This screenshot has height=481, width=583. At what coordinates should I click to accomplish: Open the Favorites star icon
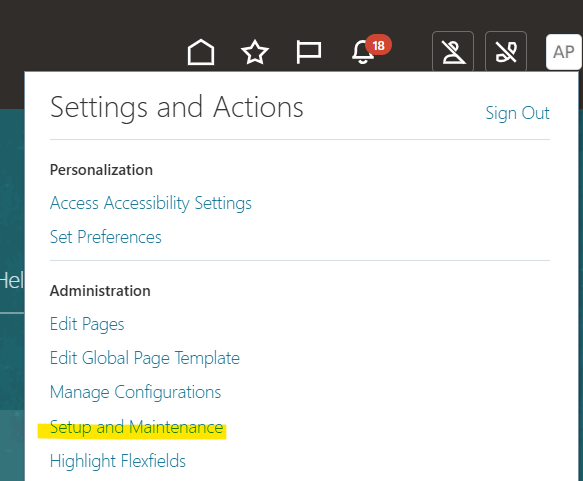255,52
